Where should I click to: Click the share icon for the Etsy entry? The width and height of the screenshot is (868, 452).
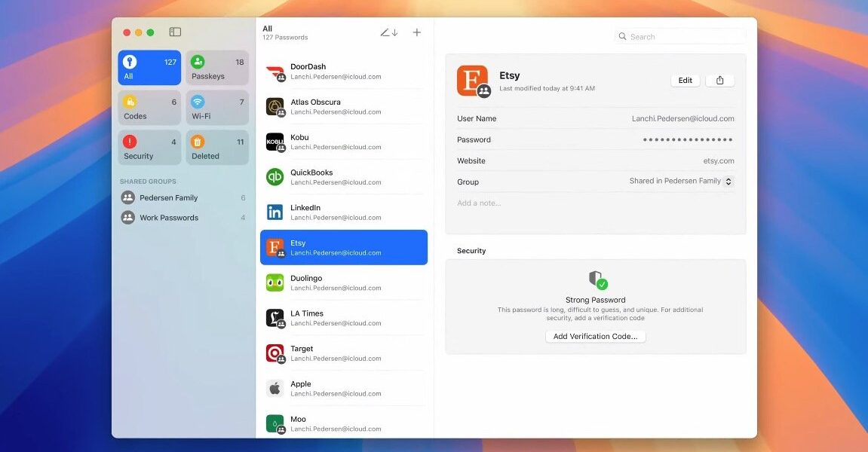coord(719,80)
